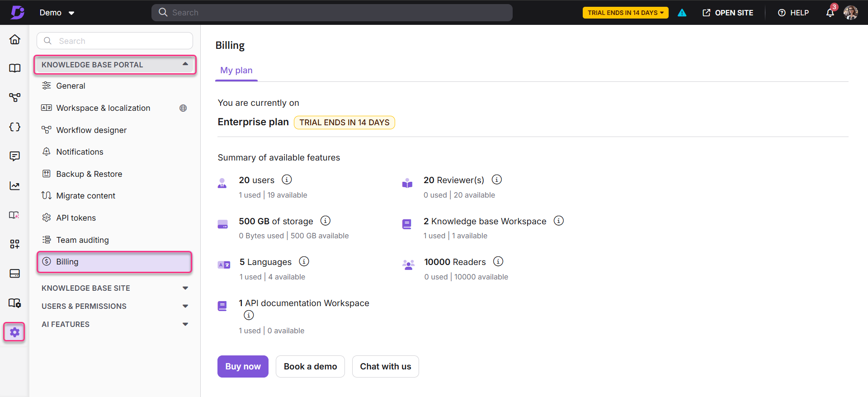Image resolution: width=868 pixels, height=397 pixels.
Task: Click info icon next to 10000 Readers
Action: (x=498, y=261)
